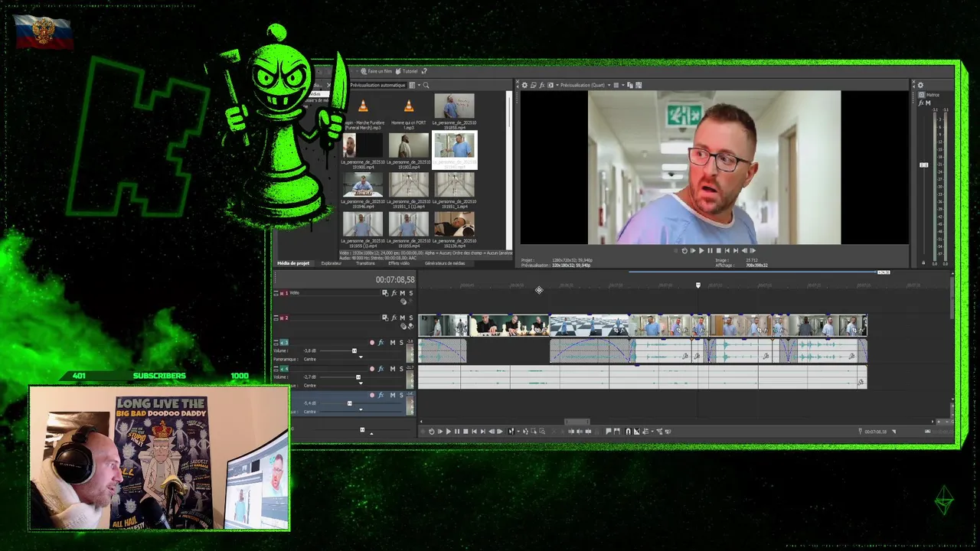Toggle split-screen view icon in preview toolbar
Viewport: 980px width, 551px height.
tap(550, 85)
